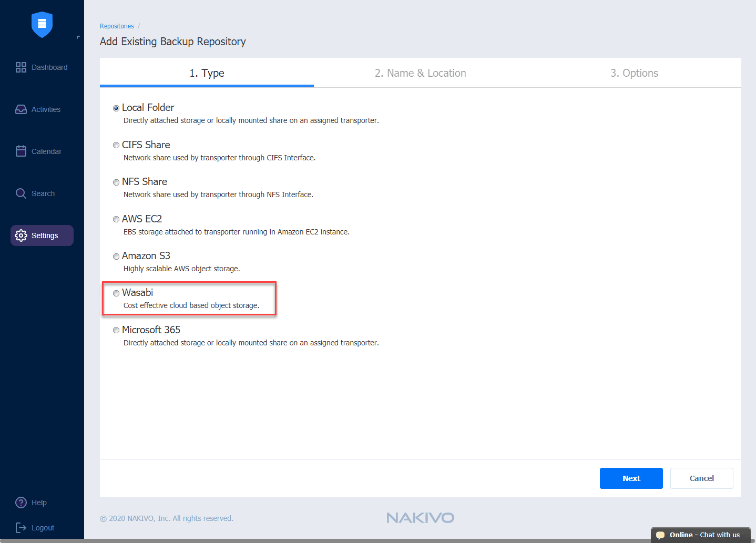
Task: Switch to the Name & Location step
Action: click(420, 73)
